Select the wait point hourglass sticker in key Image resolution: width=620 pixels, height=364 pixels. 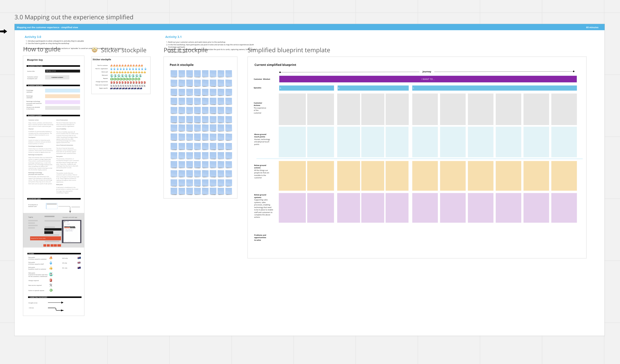click(x=51, y=274)
